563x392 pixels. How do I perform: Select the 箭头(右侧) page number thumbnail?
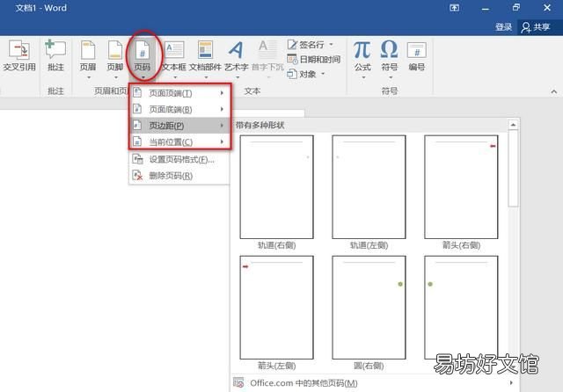pyautogui.click(x=461, y=187)
